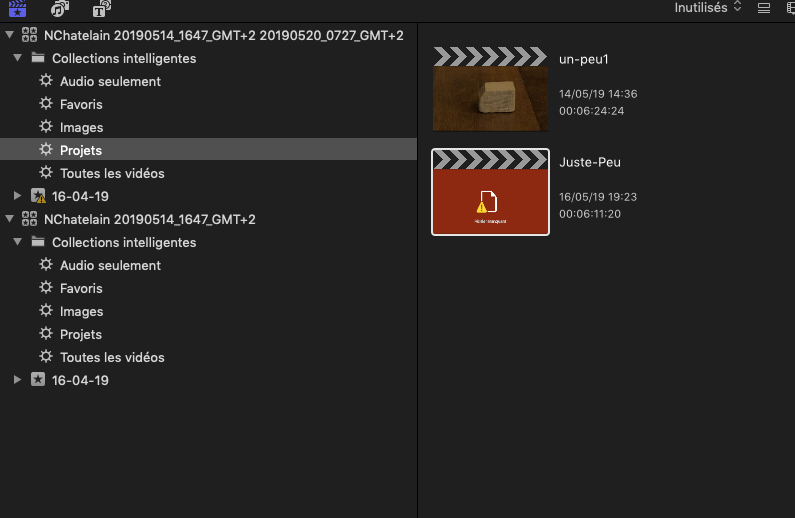
Task: Expand the first 16-04-19 event
Action: pos(17,196)
